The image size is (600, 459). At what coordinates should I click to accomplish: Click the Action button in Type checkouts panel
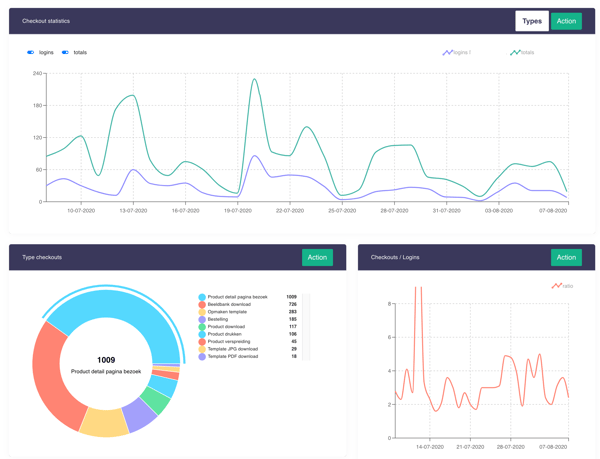317,257
